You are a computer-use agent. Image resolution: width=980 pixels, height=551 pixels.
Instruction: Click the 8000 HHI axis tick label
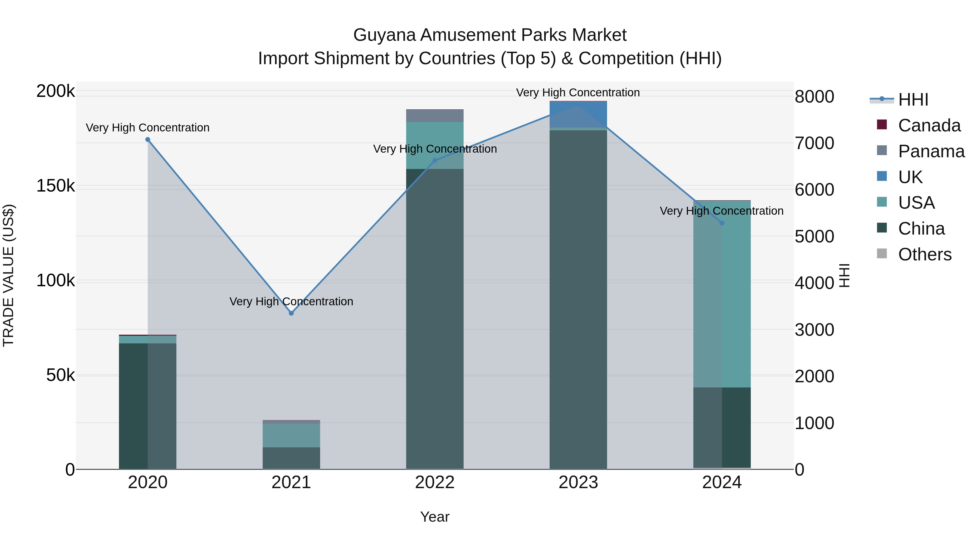[814, 97]
